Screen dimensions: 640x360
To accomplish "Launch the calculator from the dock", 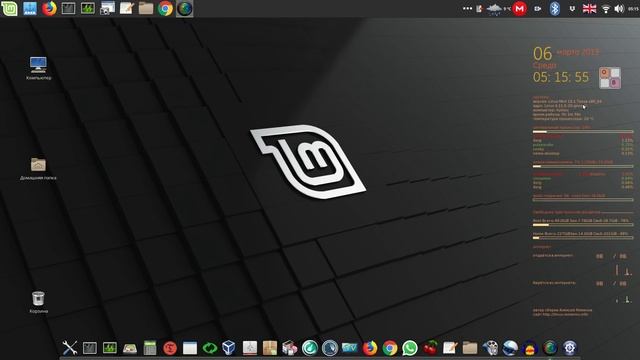I will coord(150,348).
